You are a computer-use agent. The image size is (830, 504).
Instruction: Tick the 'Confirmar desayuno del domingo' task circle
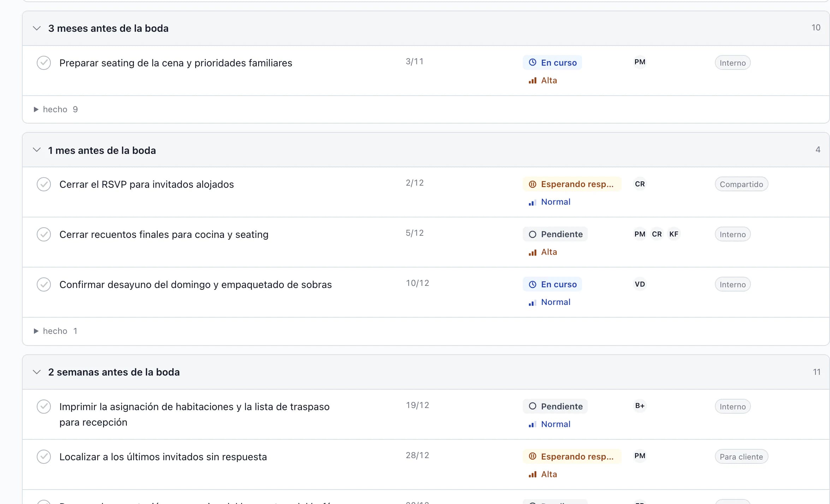click(44, 284)
